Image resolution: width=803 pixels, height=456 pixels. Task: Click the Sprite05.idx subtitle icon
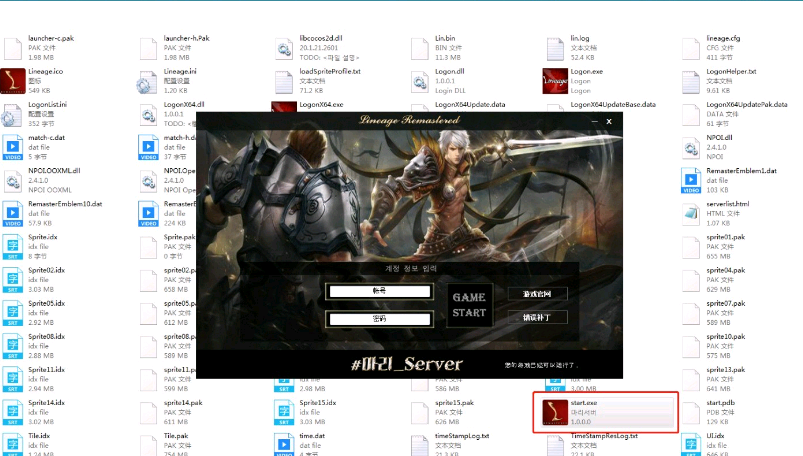(13, 314)
